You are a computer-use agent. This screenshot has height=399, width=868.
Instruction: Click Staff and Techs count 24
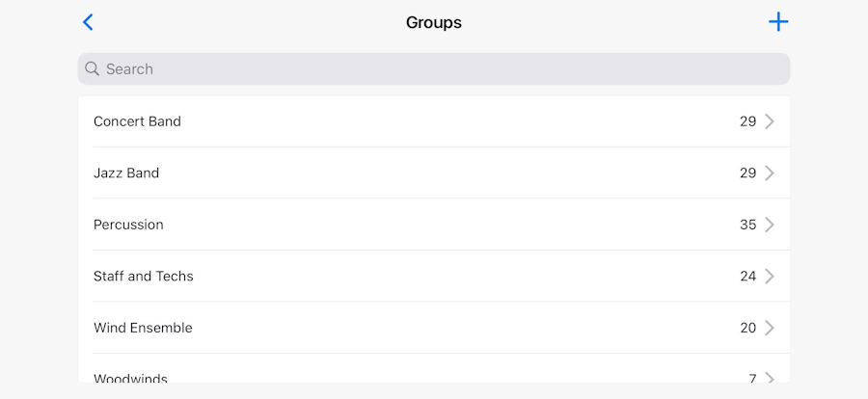click(747, 277)
